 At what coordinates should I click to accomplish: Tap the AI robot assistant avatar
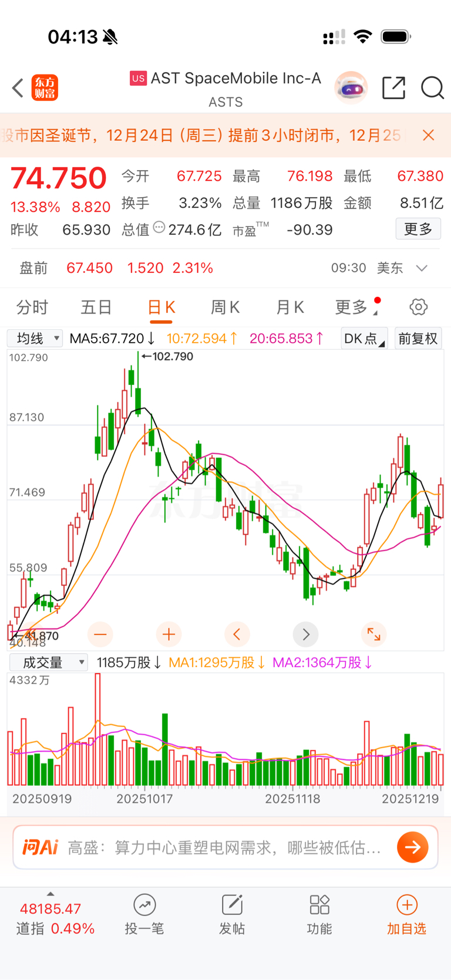point(351,88)
